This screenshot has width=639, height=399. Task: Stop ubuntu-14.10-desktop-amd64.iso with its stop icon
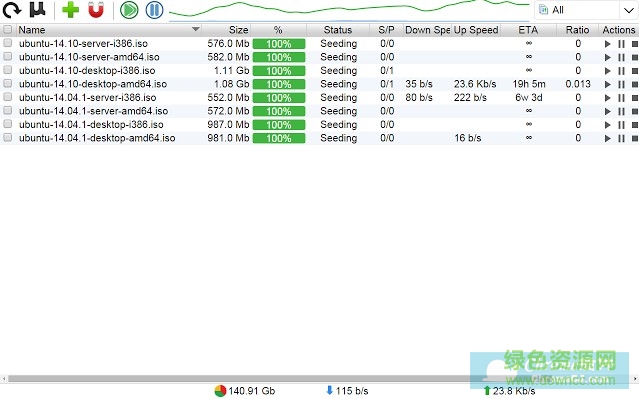tap(635, 84)
